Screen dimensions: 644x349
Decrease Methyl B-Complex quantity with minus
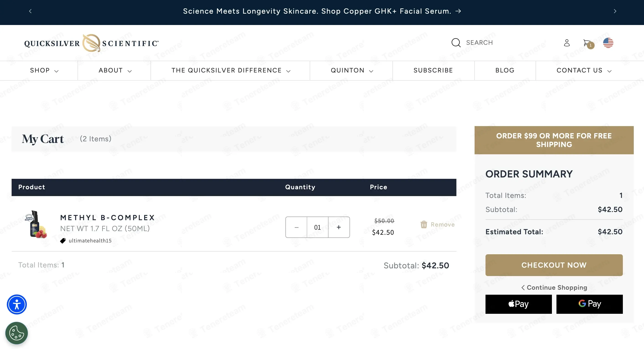tap(296, 227)
